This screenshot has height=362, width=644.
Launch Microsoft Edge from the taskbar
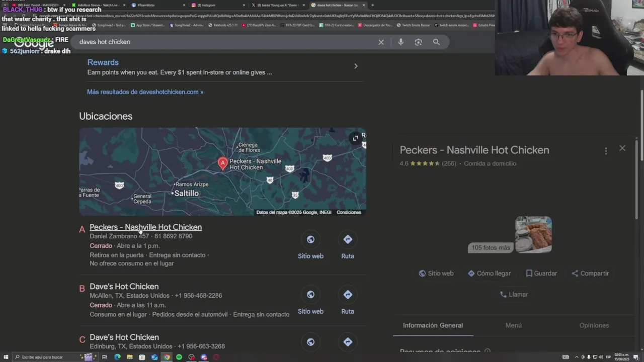pyautogui.click(x=117, y=357)
